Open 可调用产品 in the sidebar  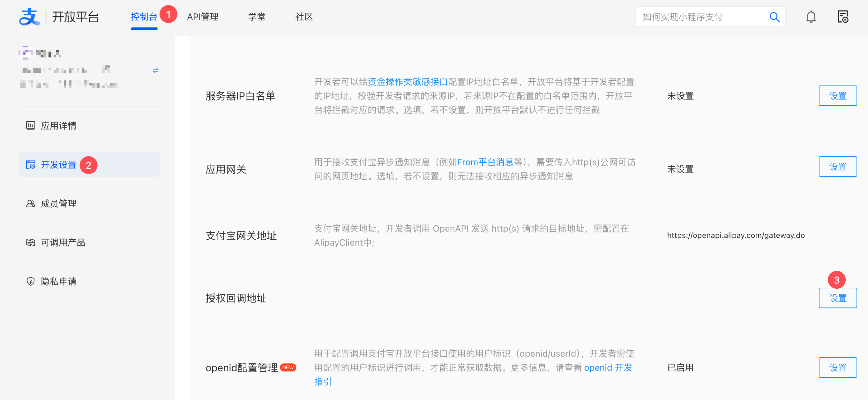(x=89, y=242)
